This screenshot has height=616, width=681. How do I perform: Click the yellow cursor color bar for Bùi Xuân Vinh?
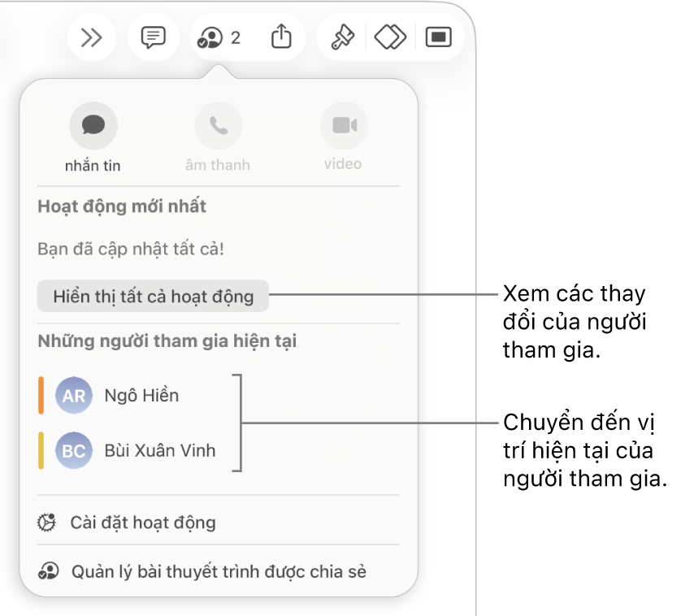tap(41, 451)
